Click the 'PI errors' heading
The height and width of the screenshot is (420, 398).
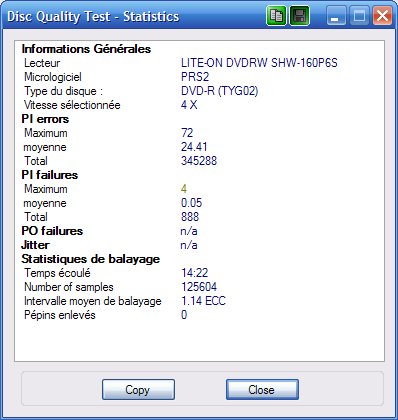coord(45,119)
